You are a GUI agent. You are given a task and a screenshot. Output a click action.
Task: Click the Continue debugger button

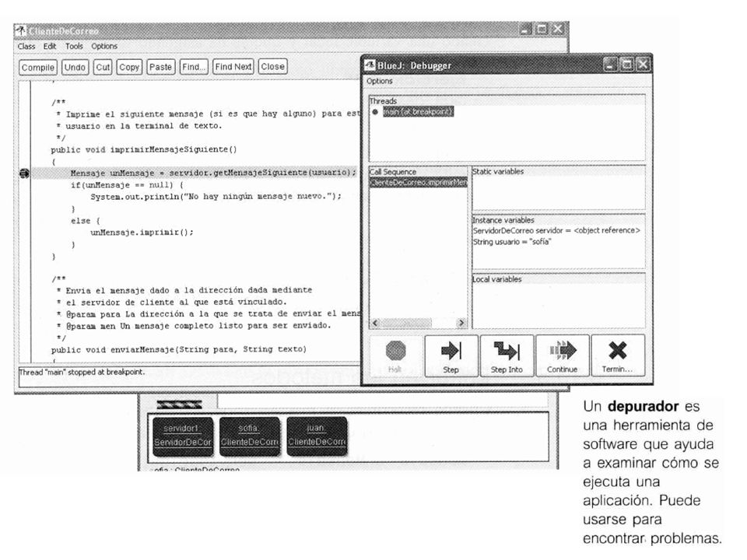pyautogui.click(x=562, y=355)
